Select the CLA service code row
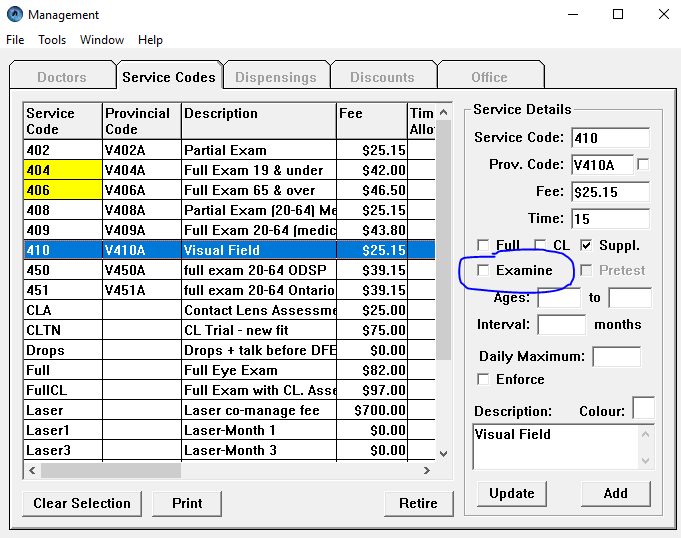 [229, 310]
